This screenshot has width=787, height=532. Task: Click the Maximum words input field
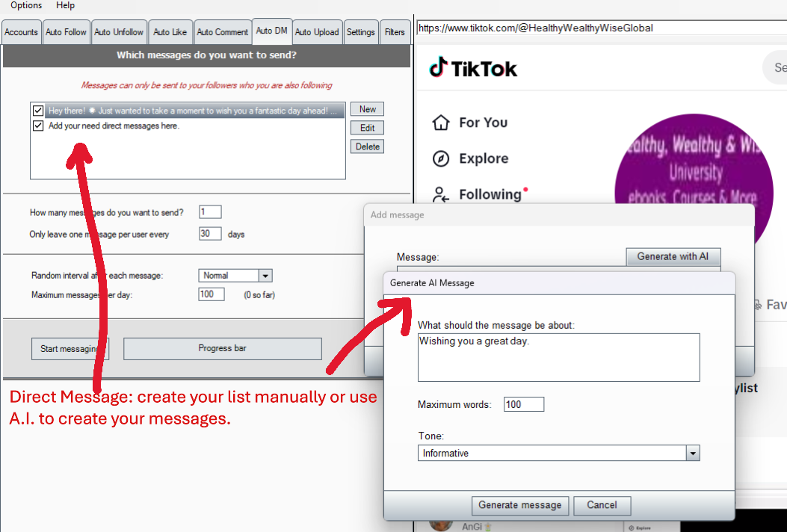click(x=524, y=405)
